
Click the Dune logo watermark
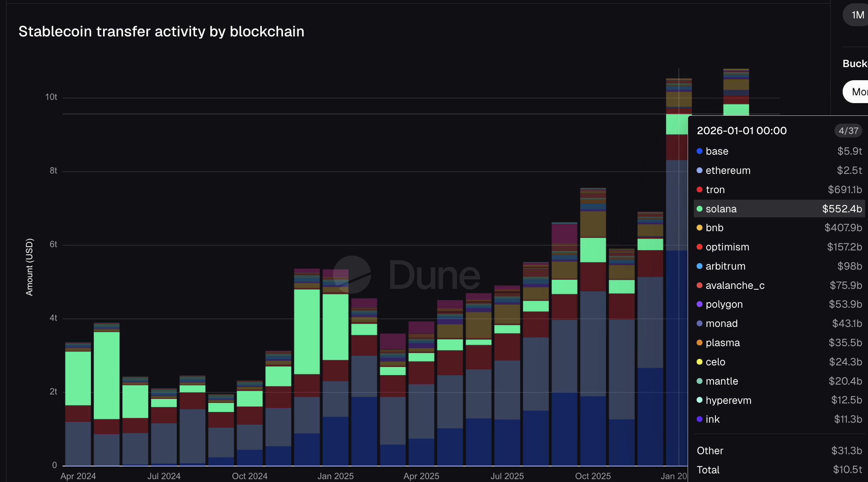click(409, 274)
